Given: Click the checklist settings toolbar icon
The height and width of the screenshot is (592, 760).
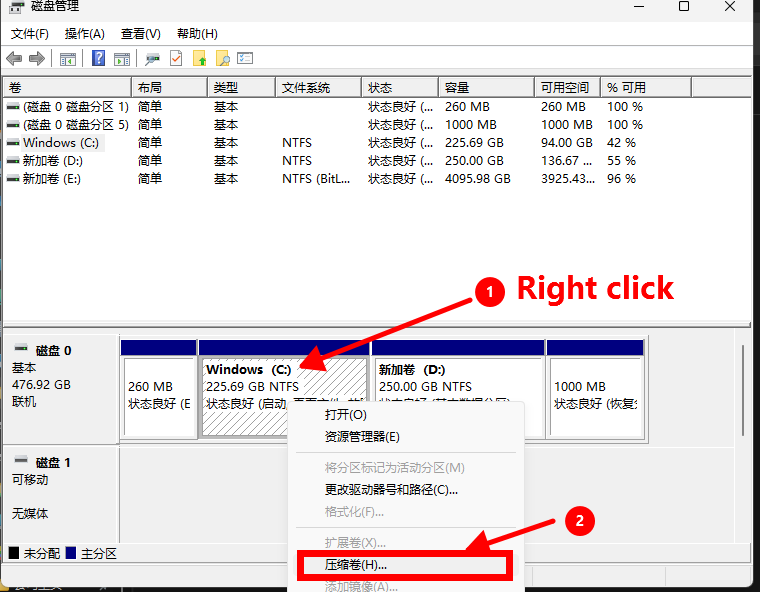Looking at the screenshot, I should [x=245, y=59].
